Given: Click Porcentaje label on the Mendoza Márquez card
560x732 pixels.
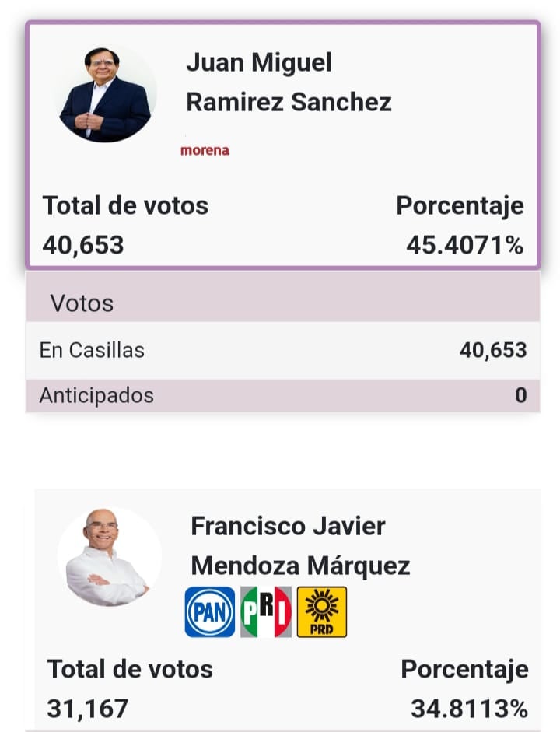Looking at the screenshot, I should tap(464, 669).
